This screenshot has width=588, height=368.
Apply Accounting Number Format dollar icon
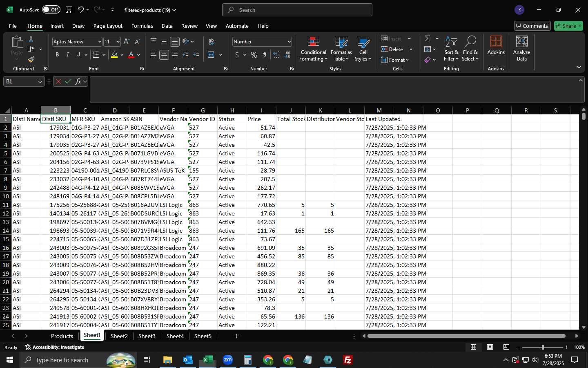237,55
